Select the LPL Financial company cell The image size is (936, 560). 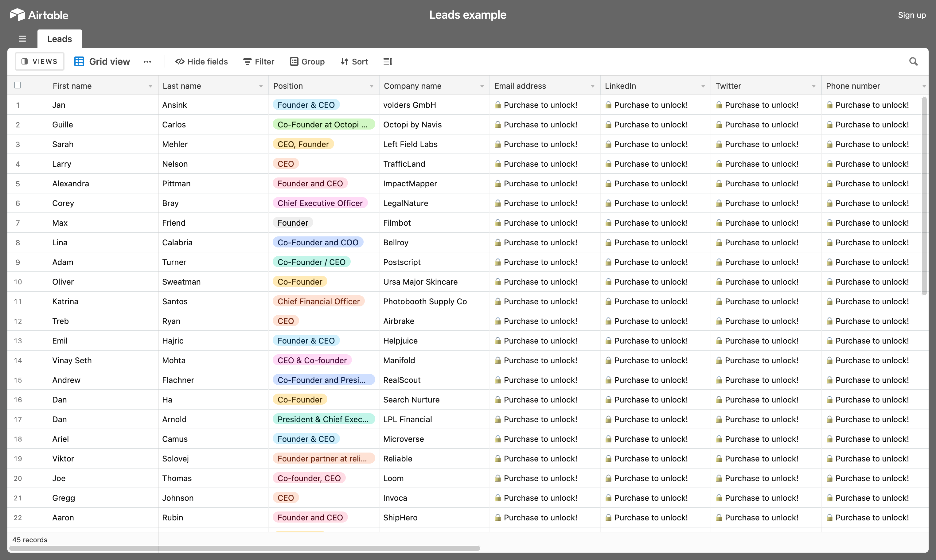(435, 419)
